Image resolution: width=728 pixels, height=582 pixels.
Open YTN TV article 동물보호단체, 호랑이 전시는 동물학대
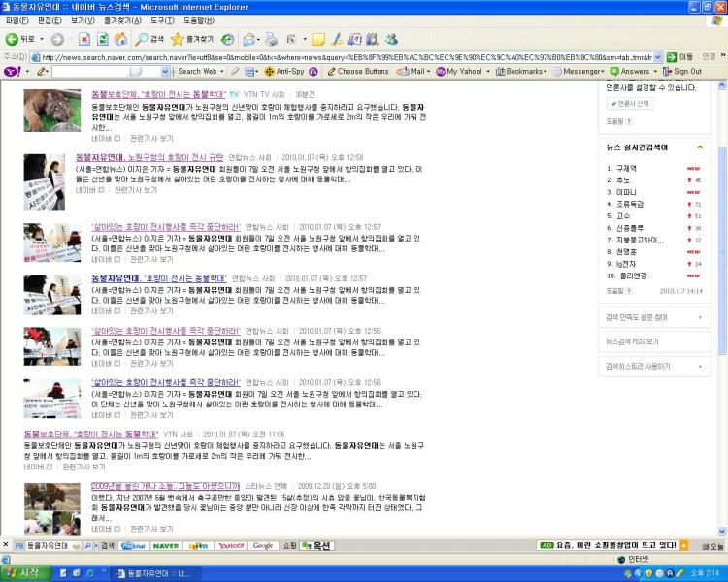(x=159, y=94)
